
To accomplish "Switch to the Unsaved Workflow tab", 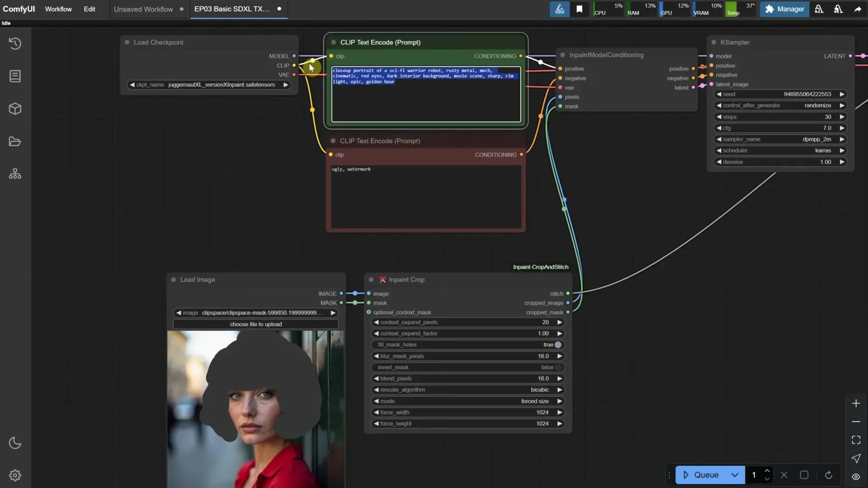I will (x=143, y=9).
